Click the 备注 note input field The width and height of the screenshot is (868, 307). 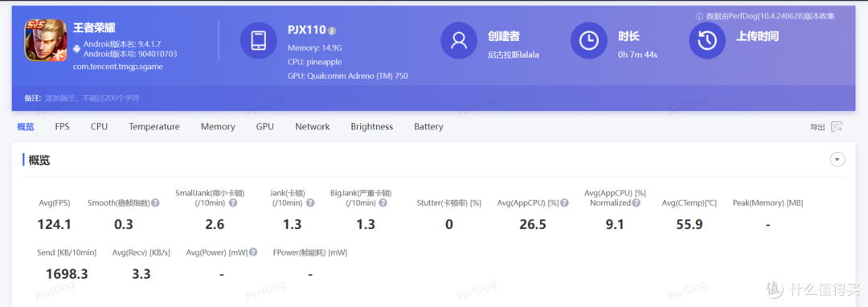(x=92, y=99)
